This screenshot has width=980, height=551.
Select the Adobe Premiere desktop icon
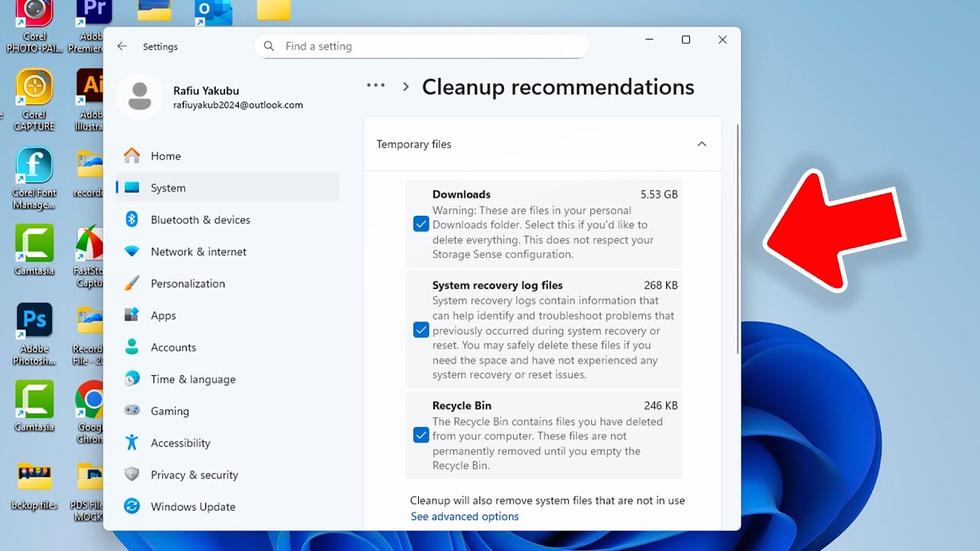tap(90, 27)
